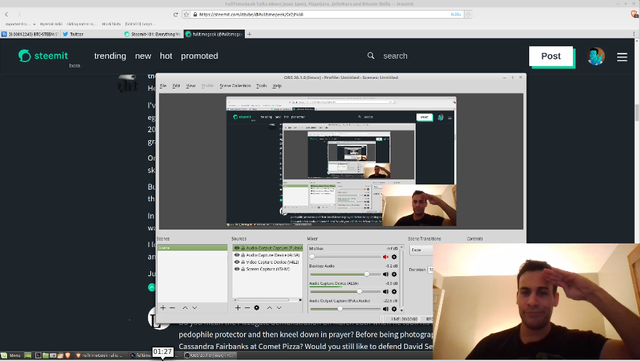Unmute the Mic/Aux channel red speaker

click(385, 257)
